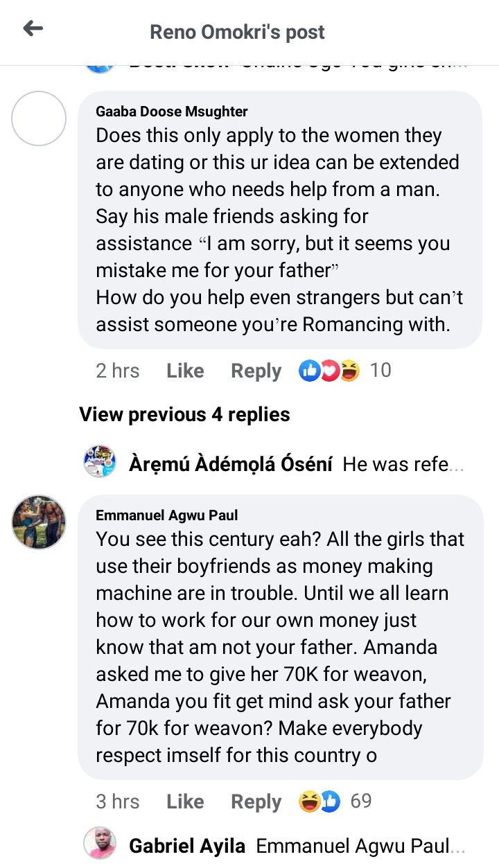The width and height of the screenshot is (499, 868).
Task: Open Gabriel Ayila's profile name link
Action: point(187,846)
